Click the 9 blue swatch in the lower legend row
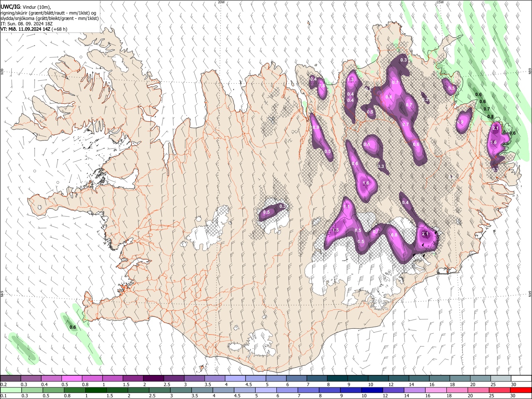This screenshot has height=399, width=532. coord(351,390)
